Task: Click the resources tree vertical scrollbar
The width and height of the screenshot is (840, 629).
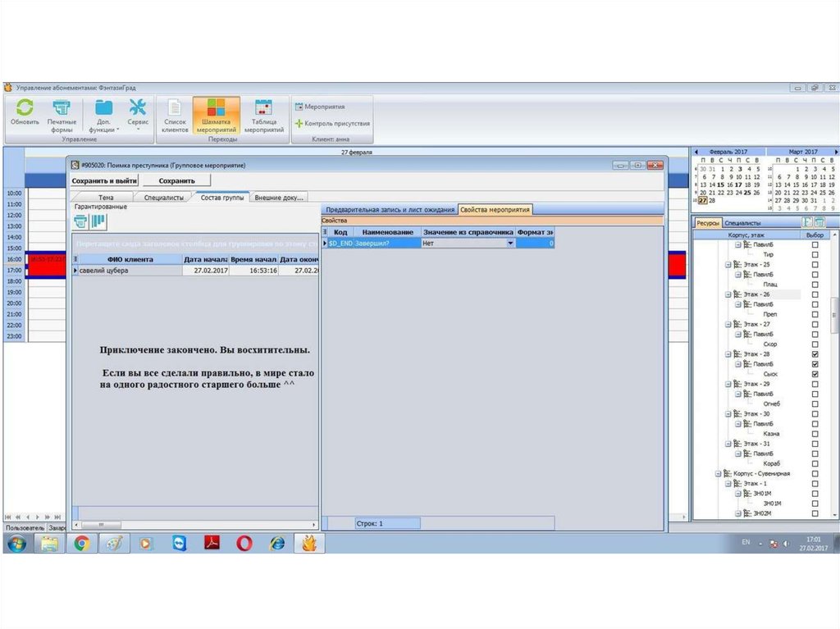Action: [x=834, y=316]
